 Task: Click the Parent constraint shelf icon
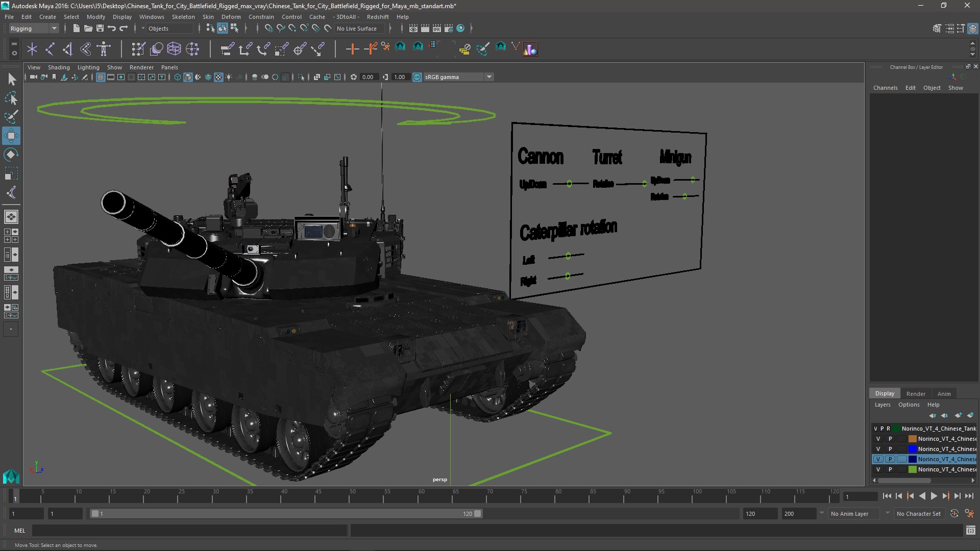coord(228,49)
